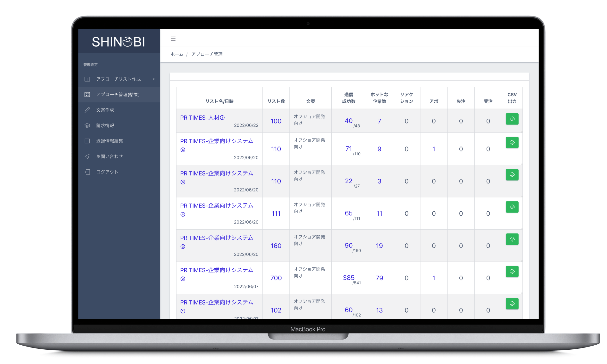Click send success count 385
The width and height of the screenshot is (607, 364).
click(x=348, y=277)
